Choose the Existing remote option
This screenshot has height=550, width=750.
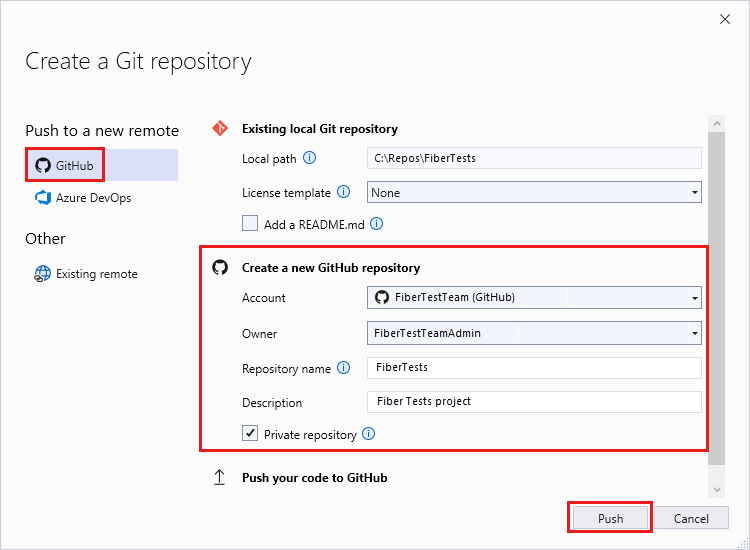96,274
